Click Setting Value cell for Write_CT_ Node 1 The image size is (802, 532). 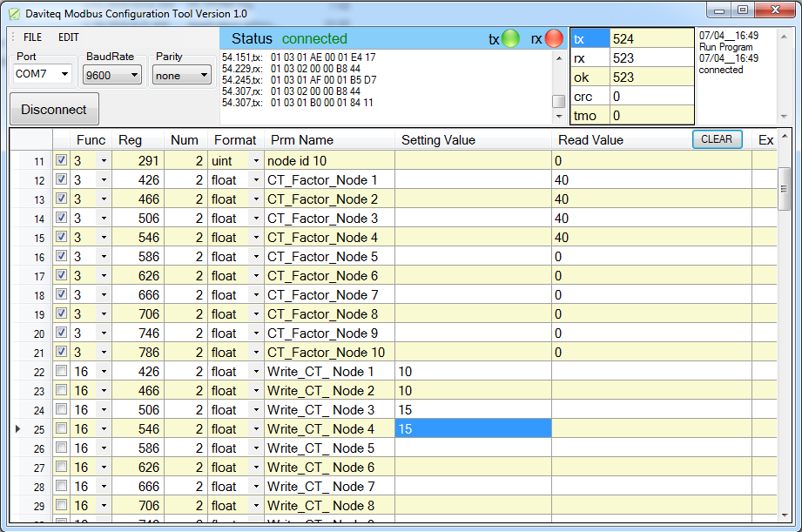(x=473, y=372)
